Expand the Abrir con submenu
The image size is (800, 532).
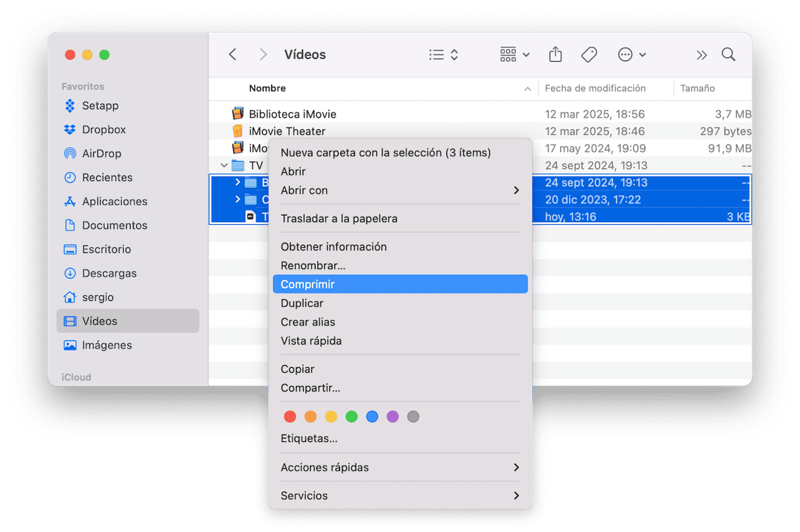coord(399,190)
